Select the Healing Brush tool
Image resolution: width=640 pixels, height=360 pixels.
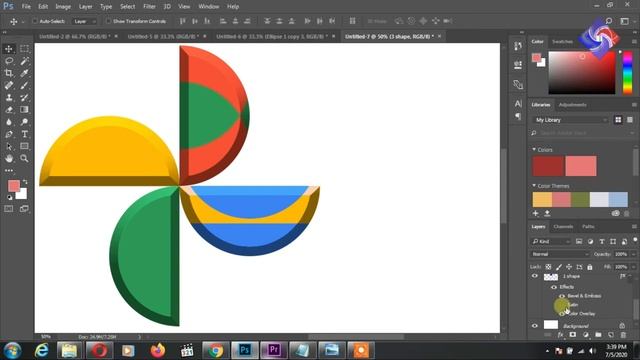pos(9,85)
